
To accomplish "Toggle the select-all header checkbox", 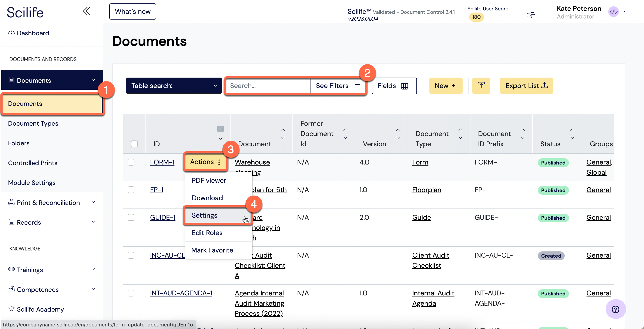I will click(134, 144).
